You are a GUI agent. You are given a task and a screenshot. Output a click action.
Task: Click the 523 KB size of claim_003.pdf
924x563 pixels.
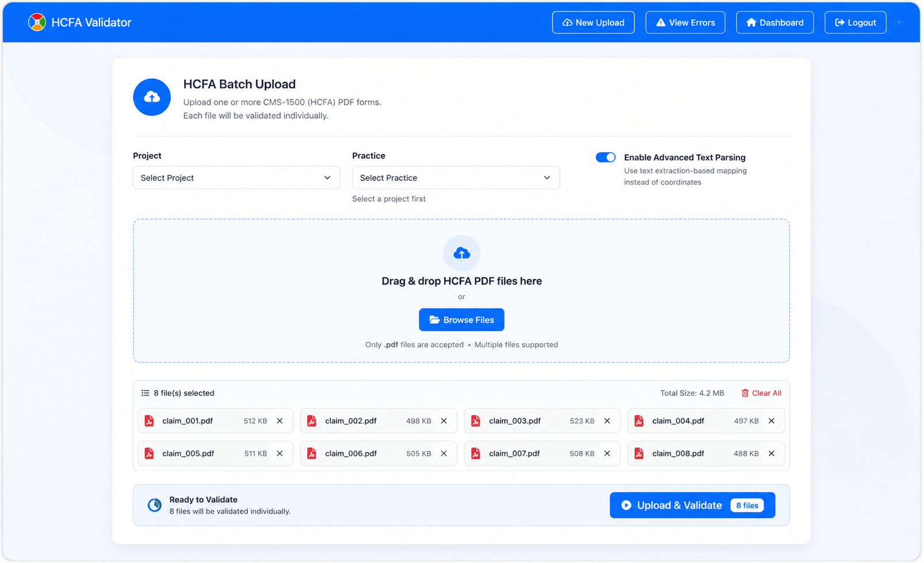[582, 421]
